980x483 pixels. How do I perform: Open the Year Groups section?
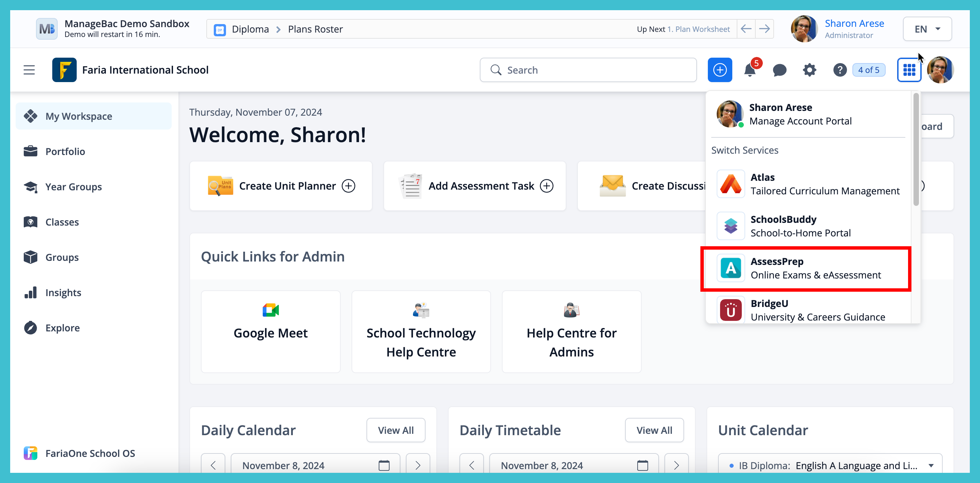pos(73,186)
